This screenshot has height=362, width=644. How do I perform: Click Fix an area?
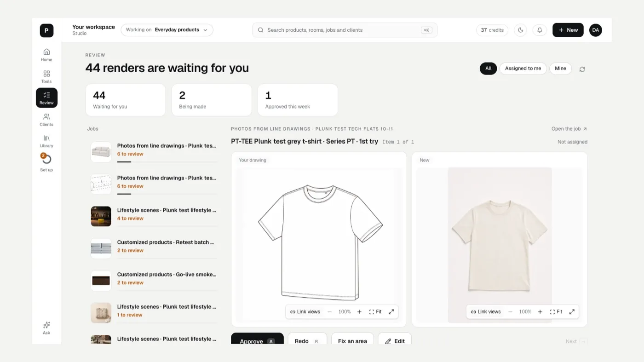(352, 339)
